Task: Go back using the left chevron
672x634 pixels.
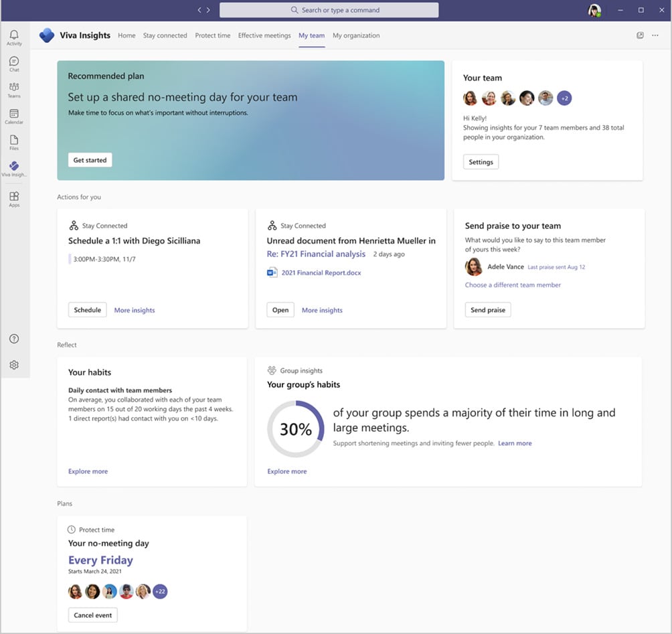Action: (x=199, y=10)
